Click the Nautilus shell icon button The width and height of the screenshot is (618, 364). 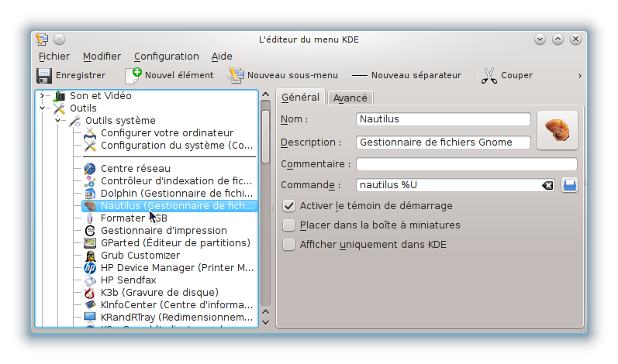tap(558, 130)
